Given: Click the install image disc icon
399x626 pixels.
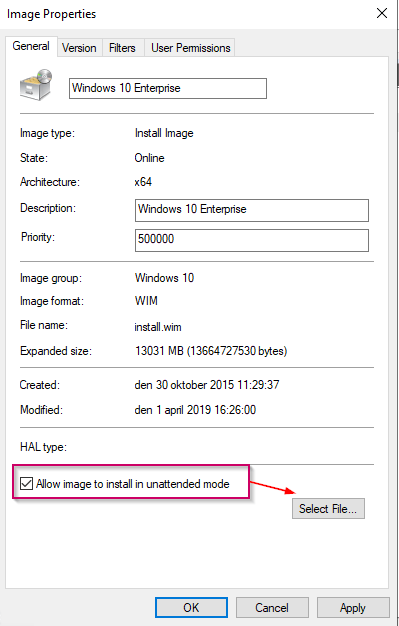Looking at the screenshot, I should click(x=36, y=85).
